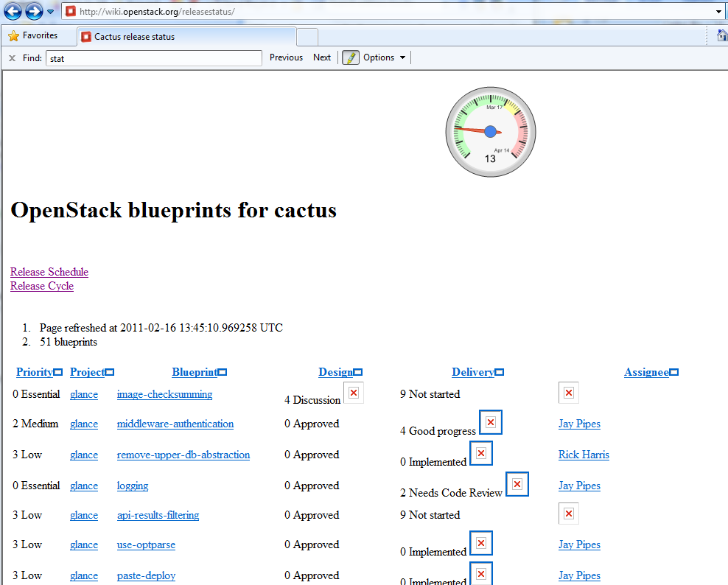Click broken image beside 2 Needs Code Review
Image resolution: width=728 pixels, height=585 pixels.
coord(517,484)
